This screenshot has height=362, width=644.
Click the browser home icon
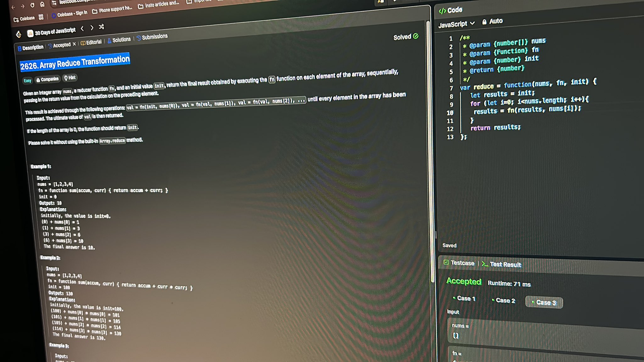click(x=42, y=4)
